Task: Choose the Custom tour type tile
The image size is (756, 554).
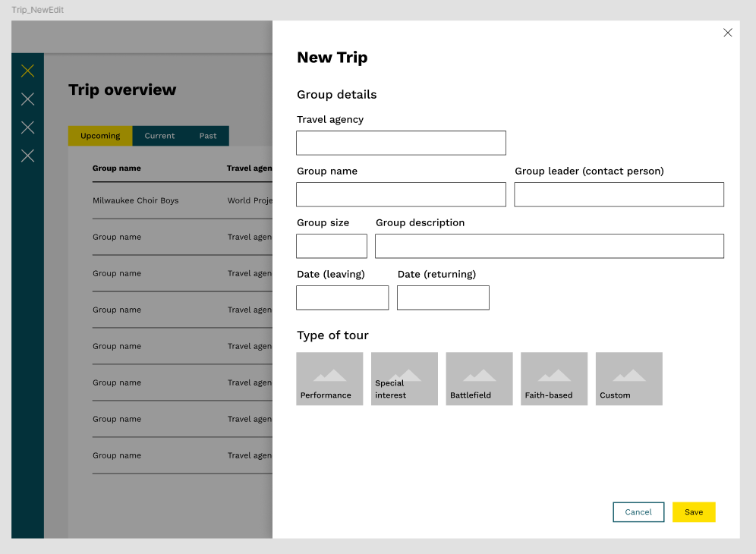Action: coord(629,379)
